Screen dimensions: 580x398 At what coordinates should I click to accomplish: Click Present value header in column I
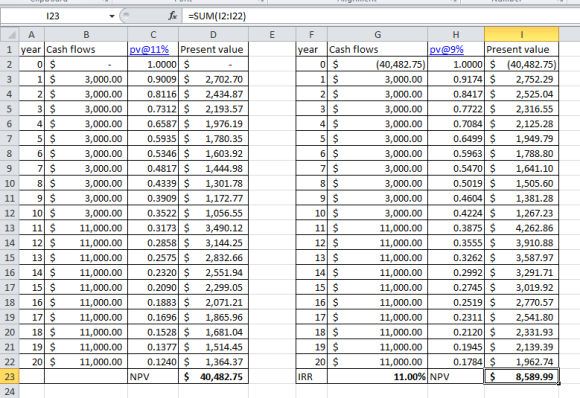(522, 50)
